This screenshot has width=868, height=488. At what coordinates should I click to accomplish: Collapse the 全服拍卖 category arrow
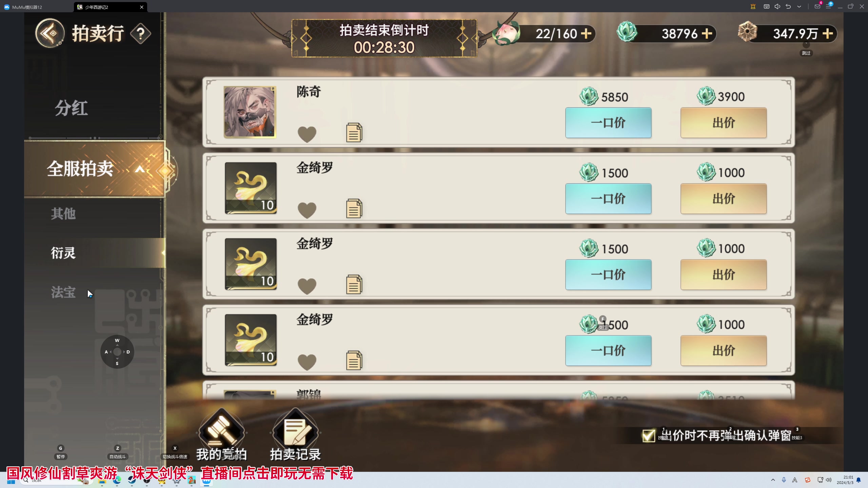tap(140, 169)
